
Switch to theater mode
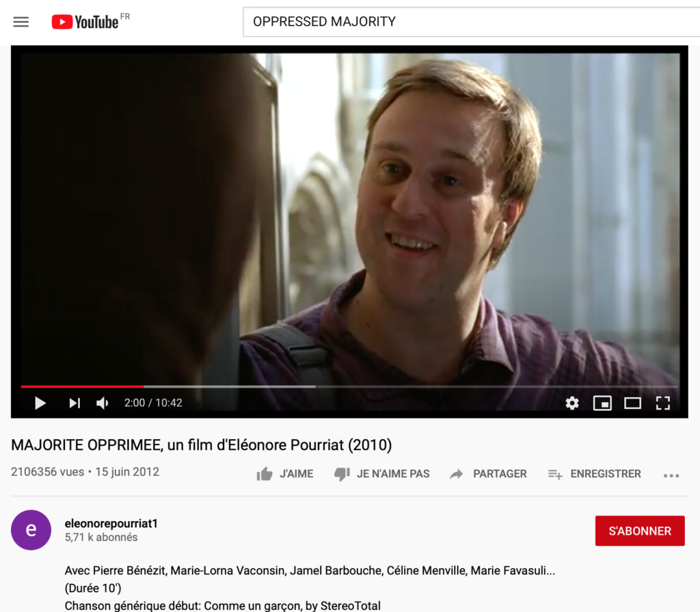[x=632, y=403]
